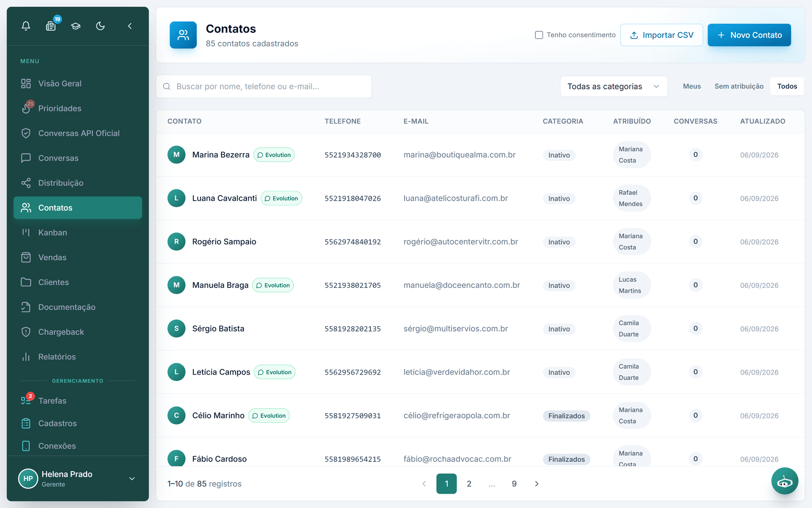Click the ATUALIZADO column header

tap(763, 121)
